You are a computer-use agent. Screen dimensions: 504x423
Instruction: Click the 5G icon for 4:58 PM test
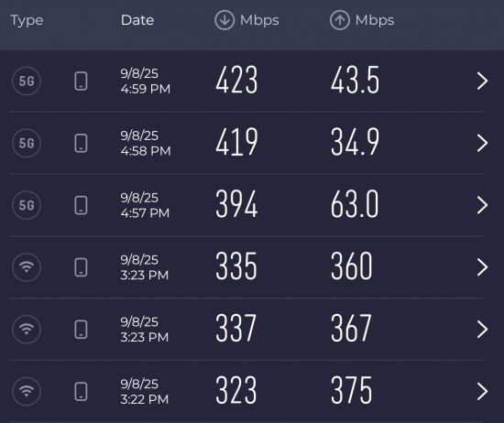(x=27, y=143)
